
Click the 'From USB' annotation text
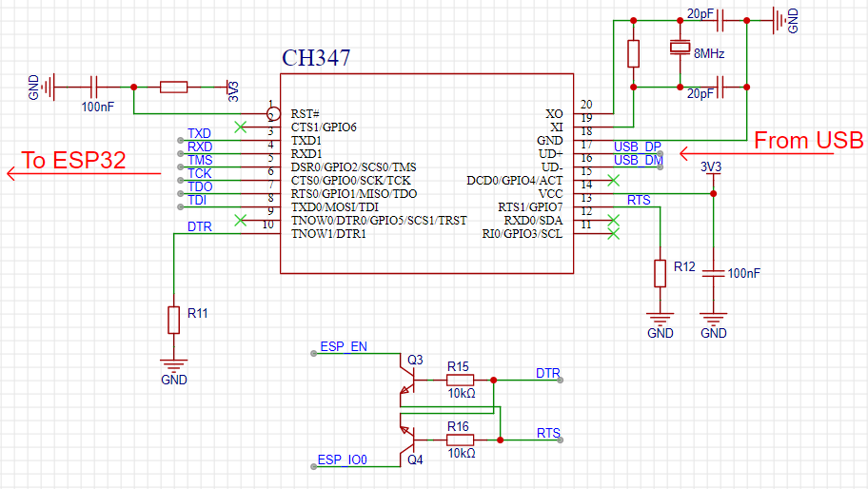pyautogui.click(x=809, y=141)
